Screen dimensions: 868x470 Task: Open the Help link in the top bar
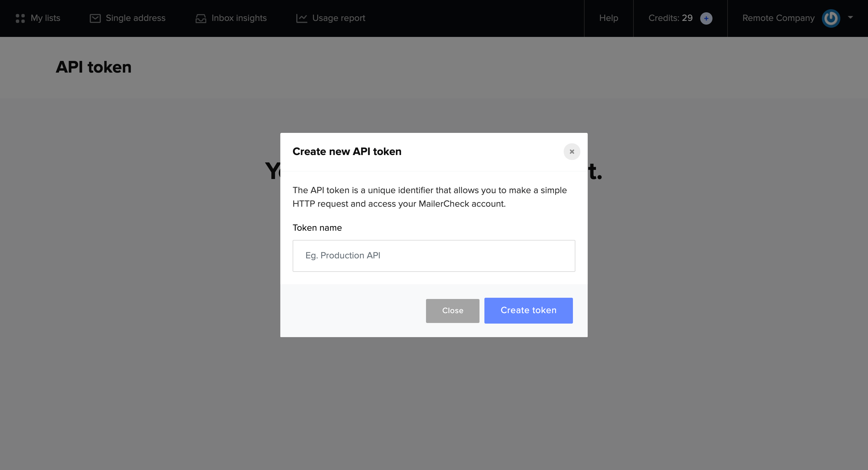tap(609, 18)
